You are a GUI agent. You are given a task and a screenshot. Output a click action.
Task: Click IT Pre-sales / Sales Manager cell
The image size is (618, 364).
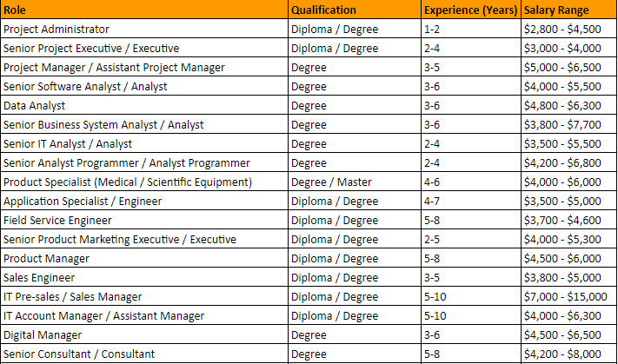pos(143,296)
